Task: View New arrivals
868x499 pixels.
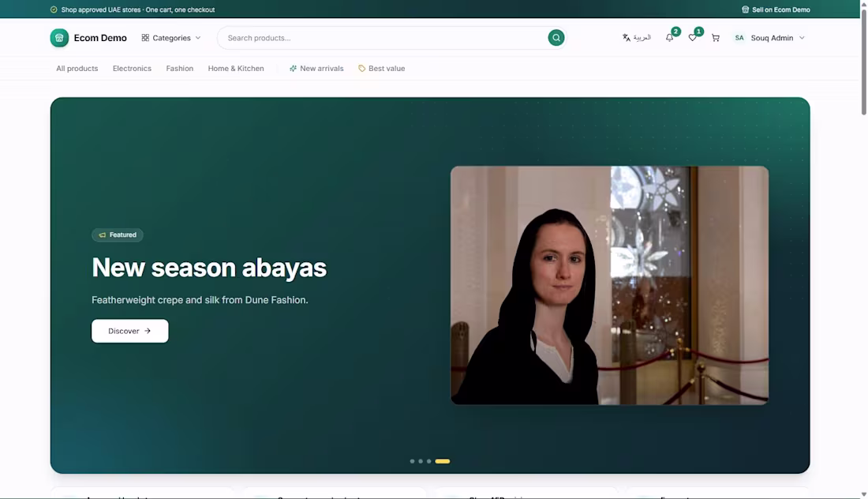Action: click(x=316, y=69)
